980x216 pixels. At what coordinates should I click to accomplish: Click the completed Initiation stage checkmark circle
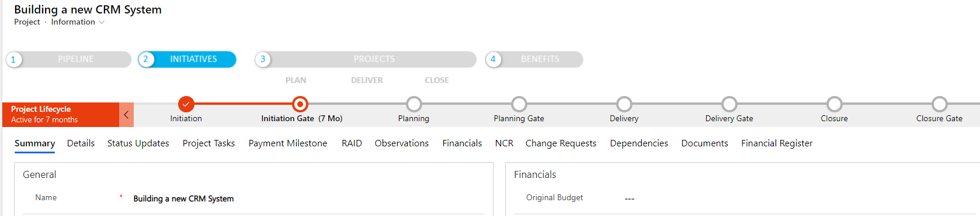(186, 104)
